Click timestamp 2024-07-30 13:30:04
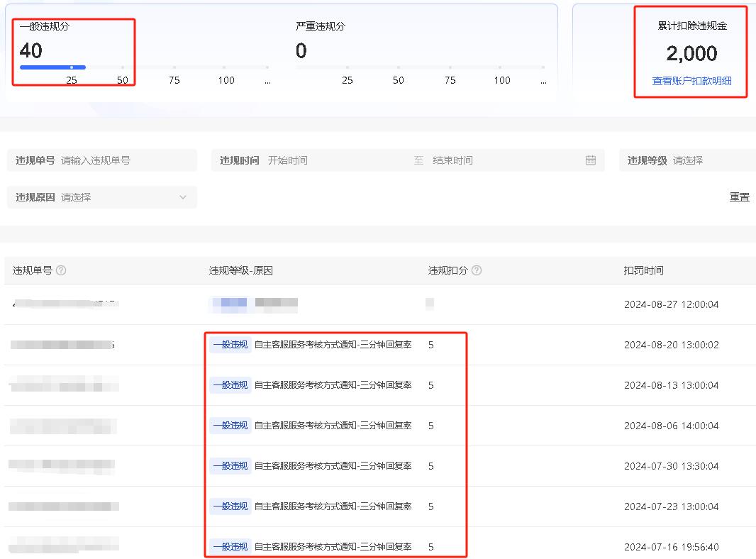Screen dimensions: 756x559 [x=671, y=467]
